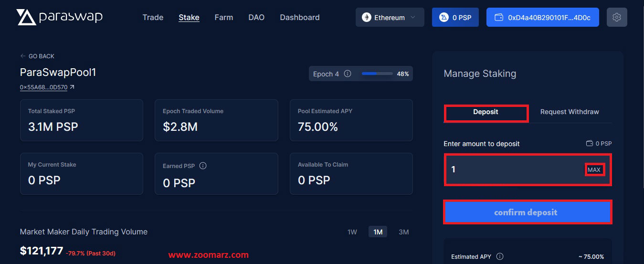Click the Manage Staking heading
Screen dimensions: 644x264
[480, 74]
